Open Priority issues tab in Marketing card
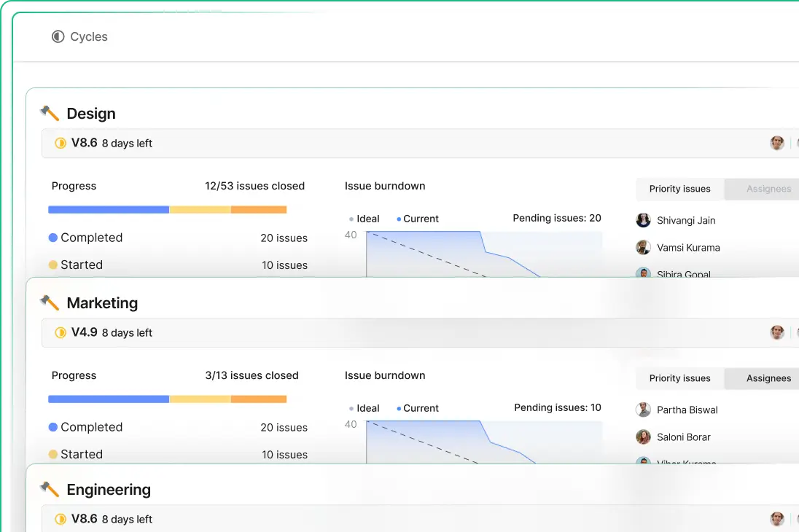 click(x=679, y=378)
